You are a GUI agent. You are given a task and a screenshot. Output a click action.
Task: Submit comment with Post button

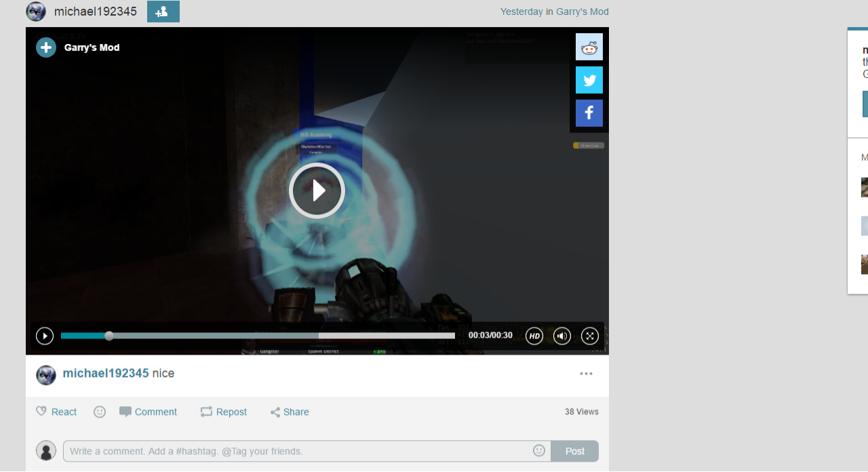coord(575,451)
